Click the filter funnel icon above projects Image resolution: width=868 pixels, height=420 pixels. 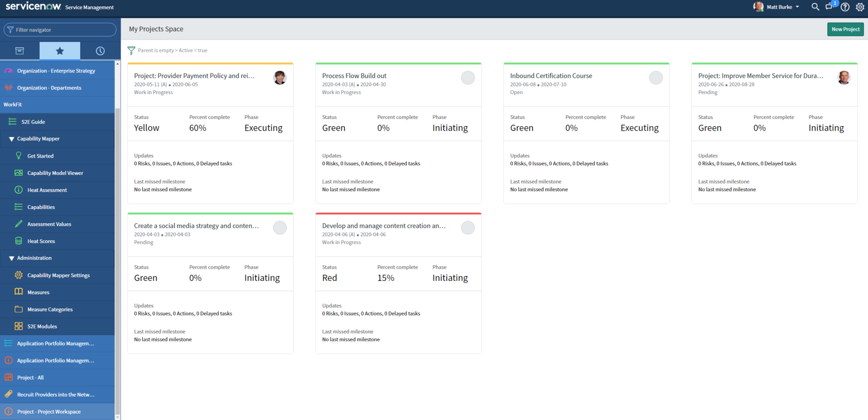point(131,50)
